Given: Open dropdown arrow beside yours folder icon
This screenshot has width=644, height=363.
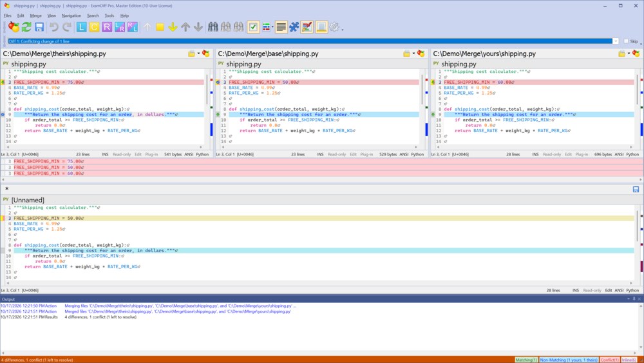Looking at the screenshot, I should [x=629, y=54].
